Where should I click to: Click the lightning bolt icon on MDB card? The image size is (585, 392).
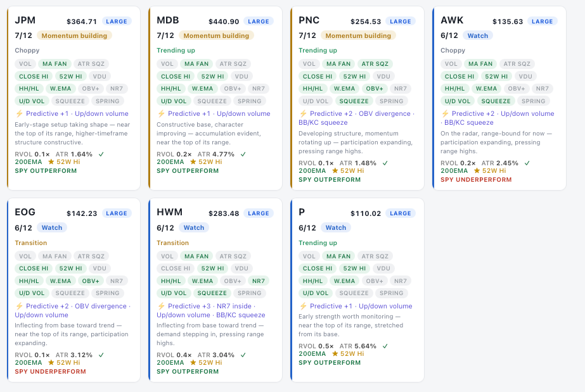tap(161, 113)
